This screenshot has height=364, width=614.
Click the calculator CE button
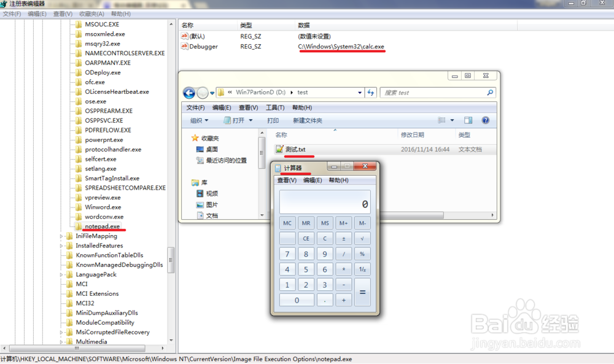[x=306, y=238]
